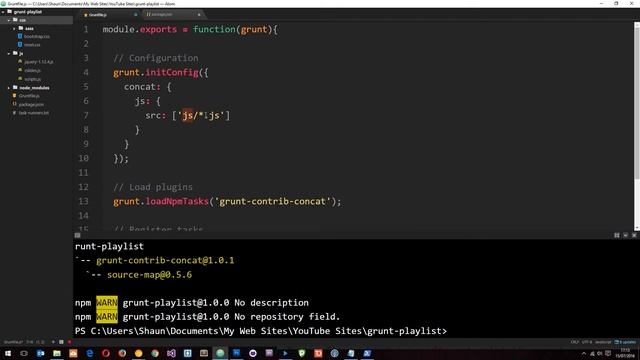Open package.json from the tree view
This screenshot has width=640, height=360.
click(x=31, y=104)
